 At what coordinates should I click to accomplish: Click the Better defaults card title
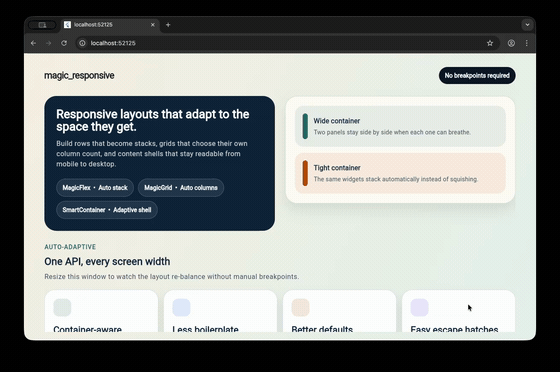click(x=322, y=329)
